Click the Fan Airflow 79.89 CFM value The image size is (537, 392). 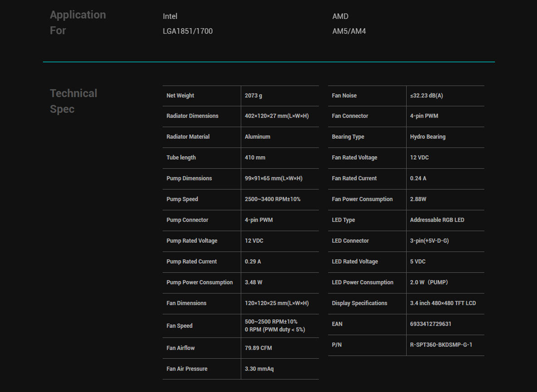[258, 348]
